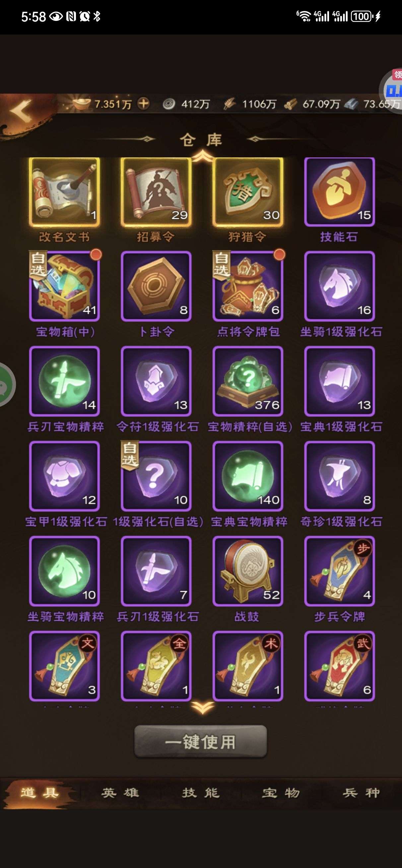
Task: Select the 狩猎令 hunting token item
Action: (x=248, y=192)
